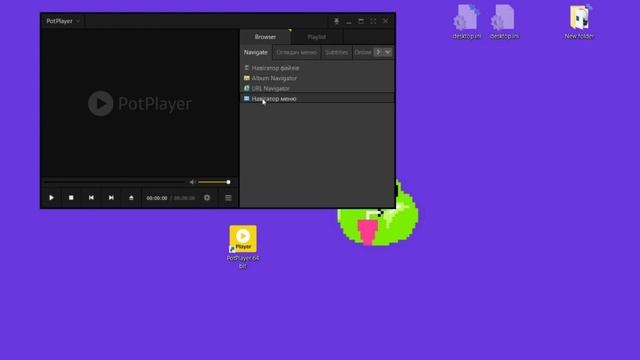Show more sub-tabs with the right arrow
Screen dimensions: 640x360
pyautogui.click(x=378, y=52)
